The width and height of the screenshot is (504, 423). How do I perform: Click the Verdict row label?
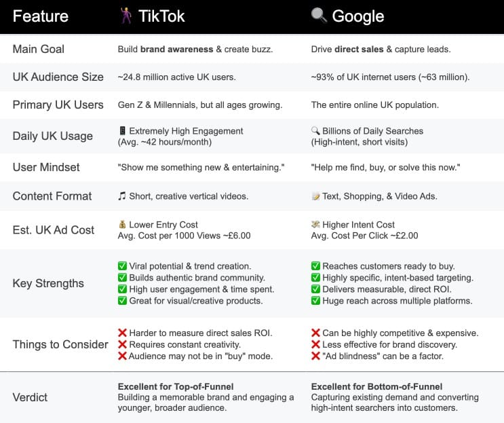click(32, 397)
